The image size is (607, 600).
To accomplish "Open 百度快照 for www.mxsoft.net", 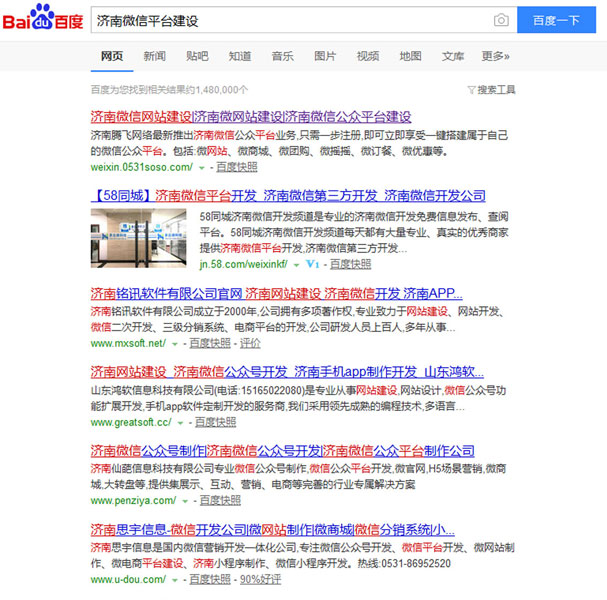I will point(210,343).
